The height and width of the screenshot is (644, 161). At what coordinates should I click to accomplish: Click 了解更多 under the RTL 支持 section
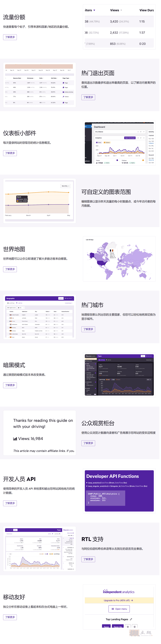[89, 559]
